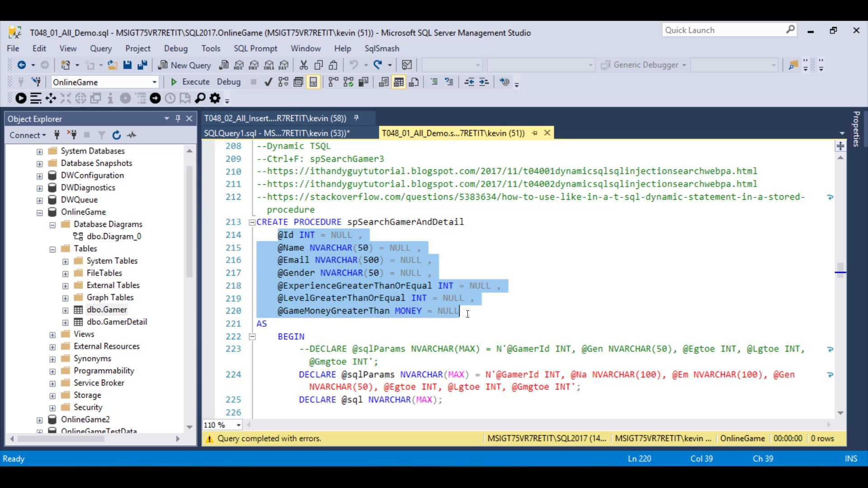Viewport: 868px width, 488px height.
Task: Open the Query menu
Action: [101, 48]
